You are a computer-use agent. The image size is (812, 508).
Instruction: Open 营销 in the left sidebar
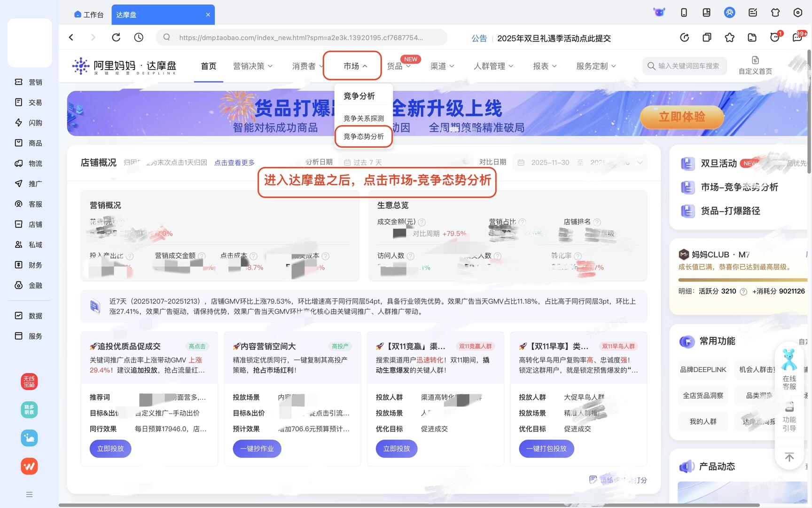pyautogui.click(x=29, y=82)
